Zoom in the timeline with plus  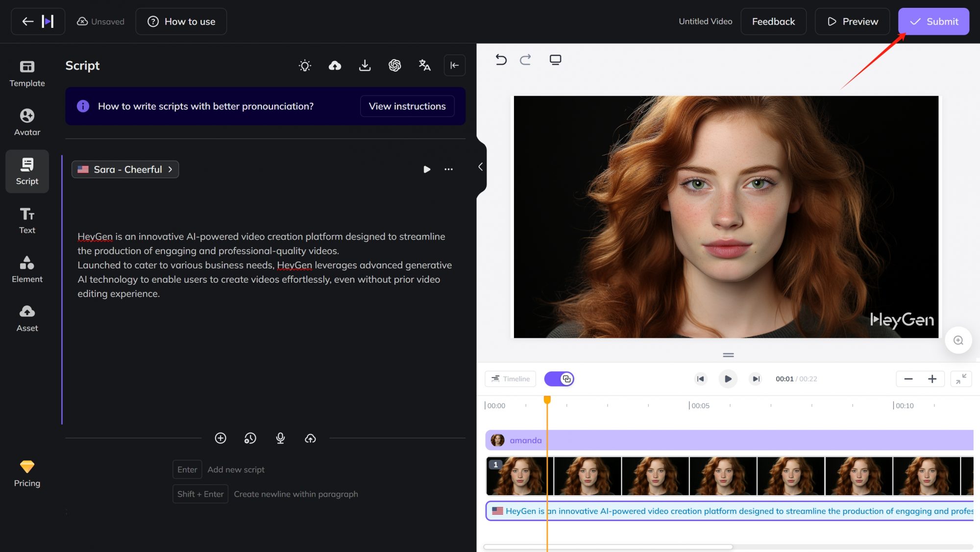tap(932, 379)
